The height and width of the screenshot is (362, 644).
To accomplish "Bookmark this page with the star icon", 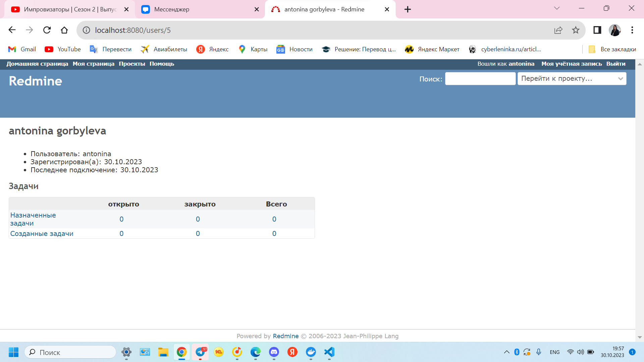I will coord(576,30).
